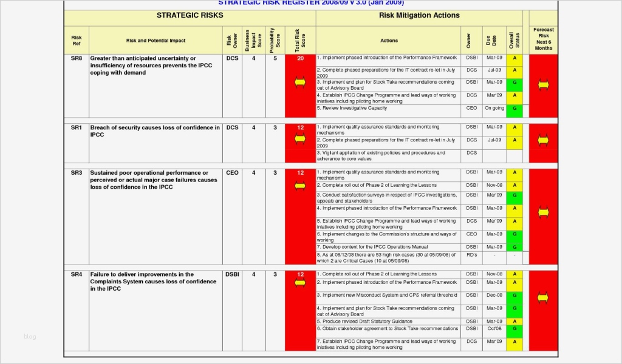Toggle the G status on Implement new Misconduct System
Viewport: 622px width, 364px height.
tap(514, 297)
